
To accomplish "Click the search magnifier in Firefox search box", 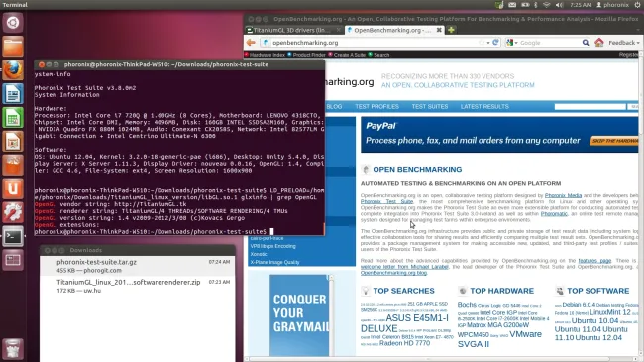I will pos(586,43).
